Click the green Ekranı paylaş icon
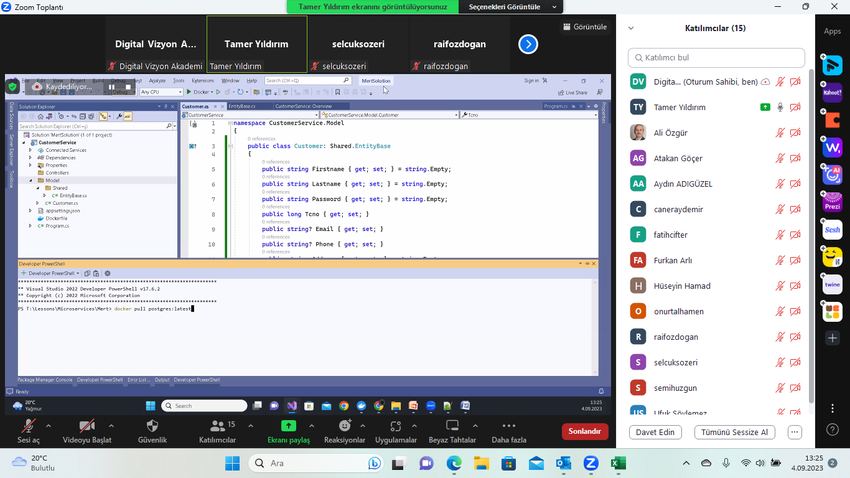This screenshot has height=478, width=850. 288,426
